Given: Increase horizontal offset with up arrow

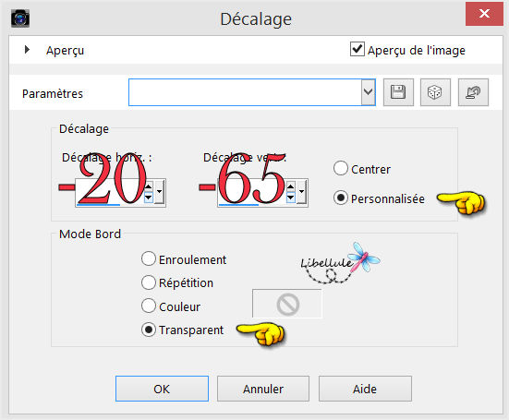Looking at the screenshot, I should [149, 186].
